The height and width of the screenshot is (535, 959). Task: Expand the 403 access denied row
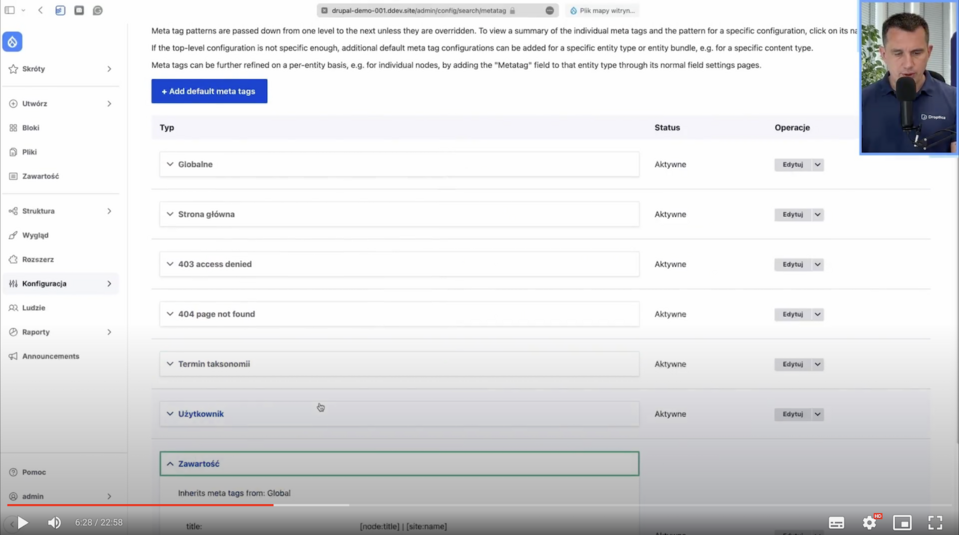399,264
